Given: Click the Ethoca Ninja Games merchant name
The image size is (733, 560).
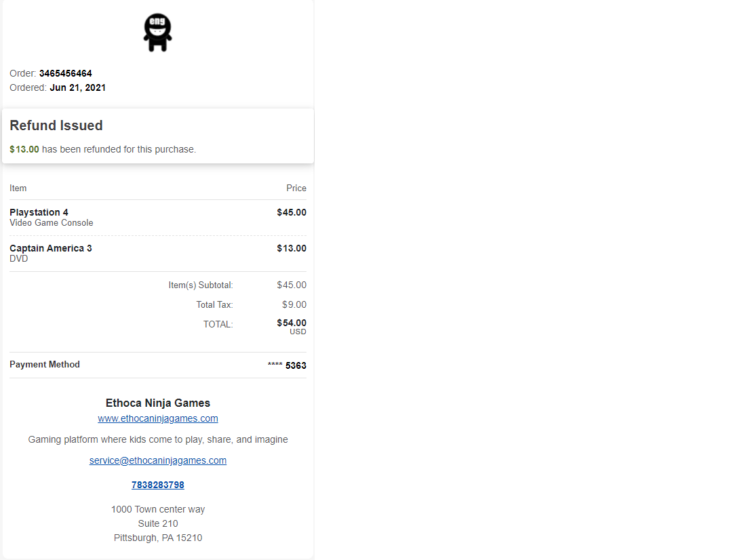Looking at the screenshot, I should click(x=158, y=403).
